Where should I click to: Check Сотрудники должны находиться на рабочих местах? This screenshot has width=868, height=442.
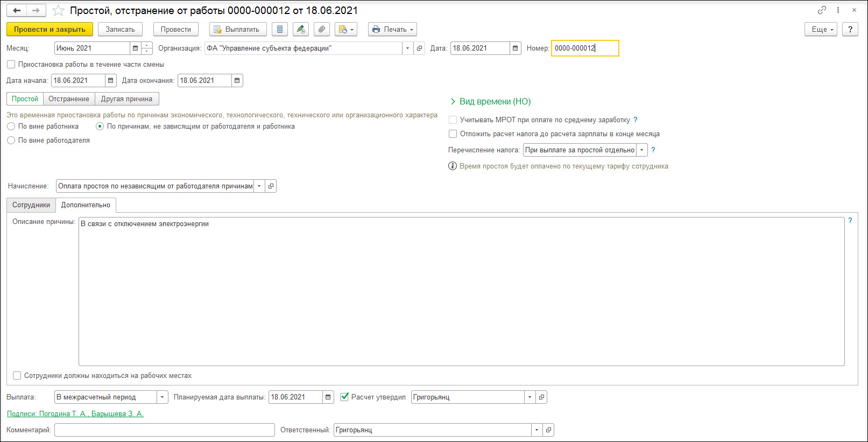click(17, 376)
